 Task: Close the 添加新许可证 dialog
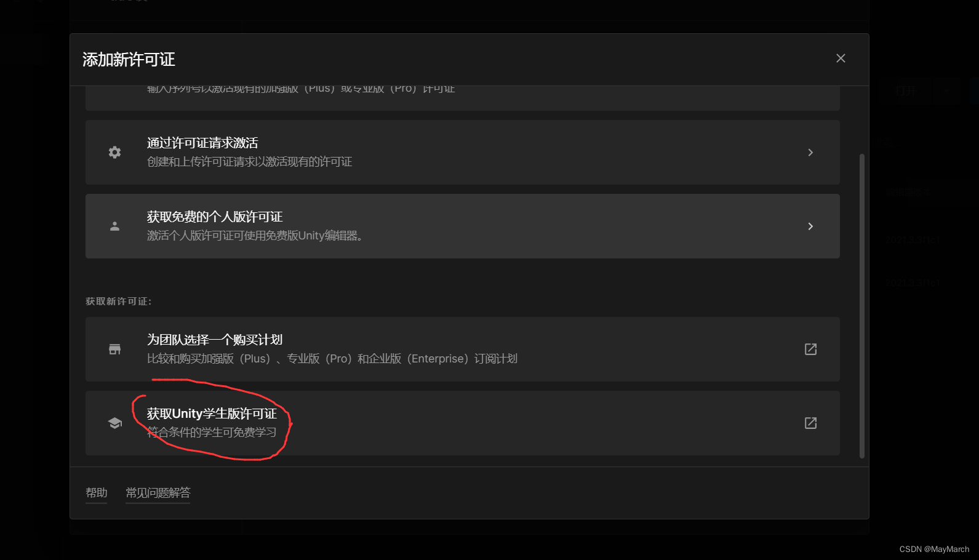pos(841,58)
